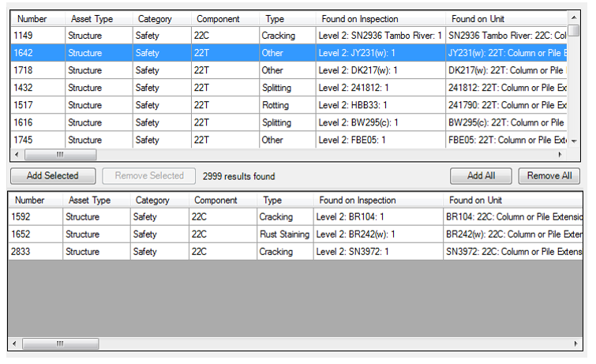Viewport: 596px width, 364px height.
Task: Click the Add Selected button
Action: tap(52, 176)
